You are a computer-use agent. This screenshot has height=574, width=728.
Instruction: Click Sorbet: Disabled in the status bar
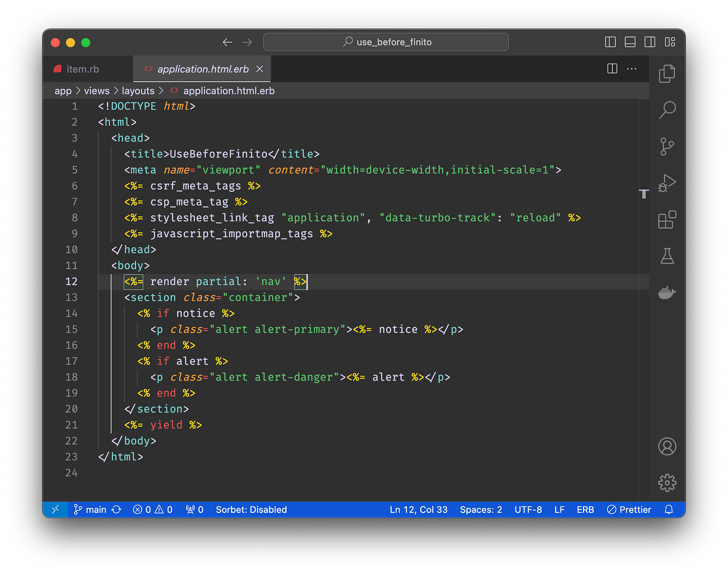[x=251, y=509]
